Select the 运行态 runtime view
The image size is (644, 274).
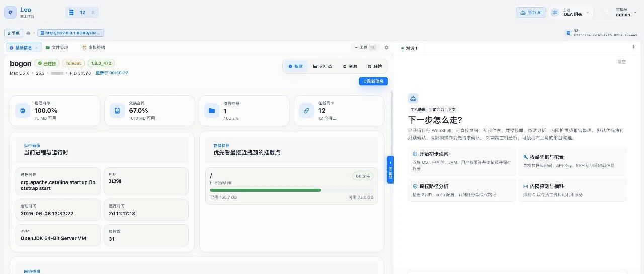(x=323, y=66)
